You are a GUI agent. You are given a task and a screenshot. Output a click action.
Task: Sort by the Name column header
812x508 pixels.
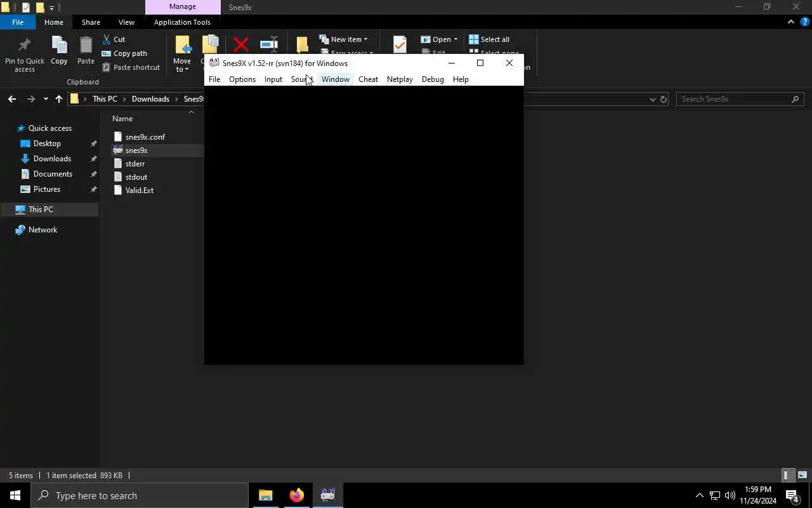(x=122, y=119)
